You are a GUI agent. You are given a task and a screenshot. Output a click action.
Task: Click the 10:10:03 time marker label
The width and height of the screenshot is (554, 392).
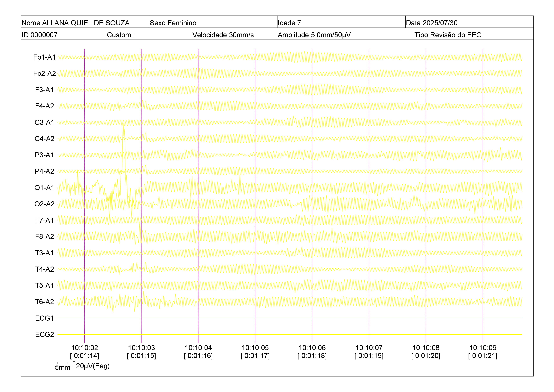pyautogui.click(x=141, y=348)
